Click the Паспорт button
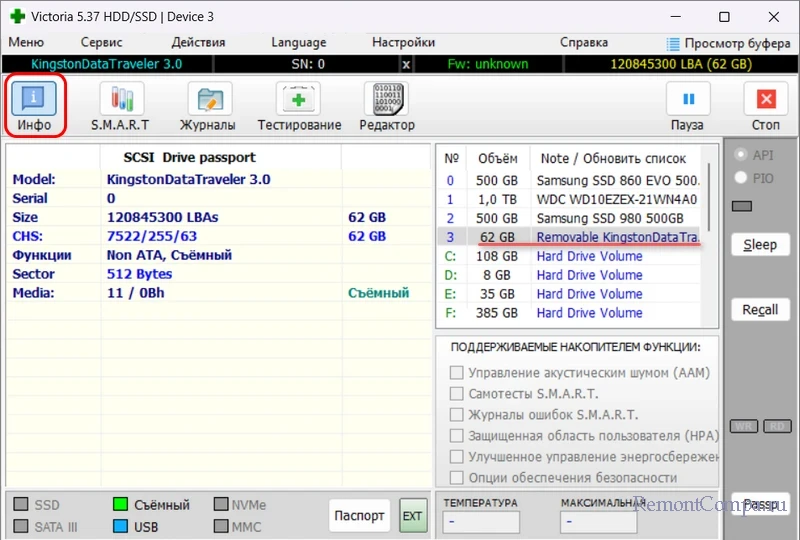Viewport: 800px width, 540px height. [x=359, y=516]
